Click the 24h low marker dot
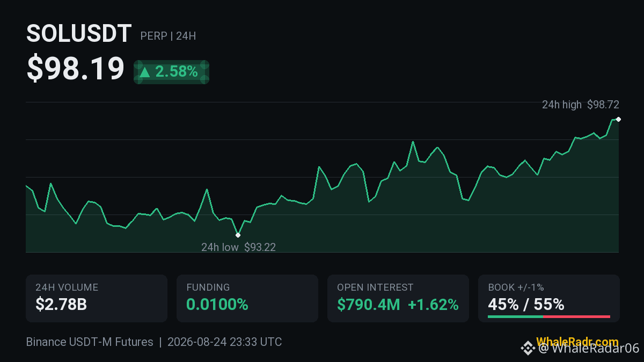This screenshot has height=362, width=644. [x=238, y=235]
